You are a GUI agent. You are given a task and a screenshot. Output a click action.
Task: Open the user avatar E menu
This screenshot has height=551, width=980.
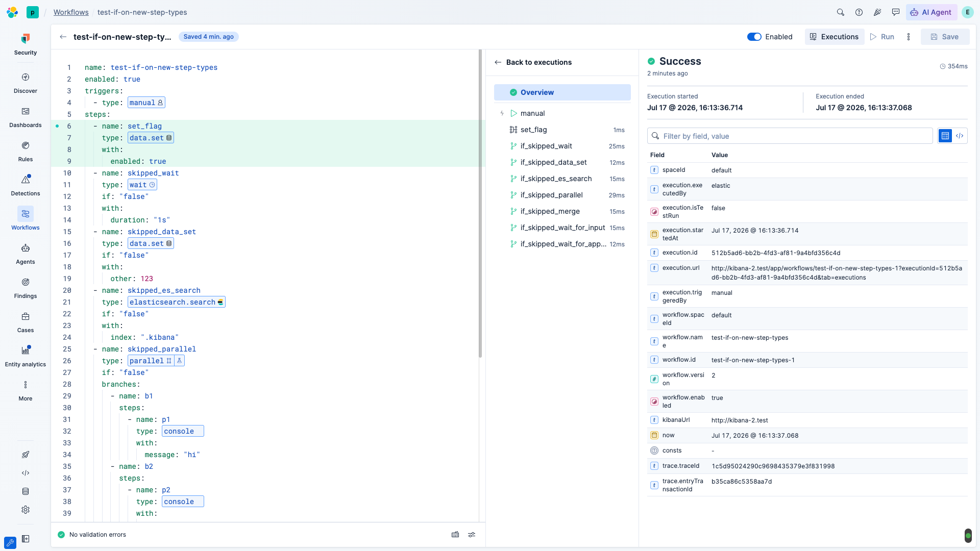click(968, 12)
